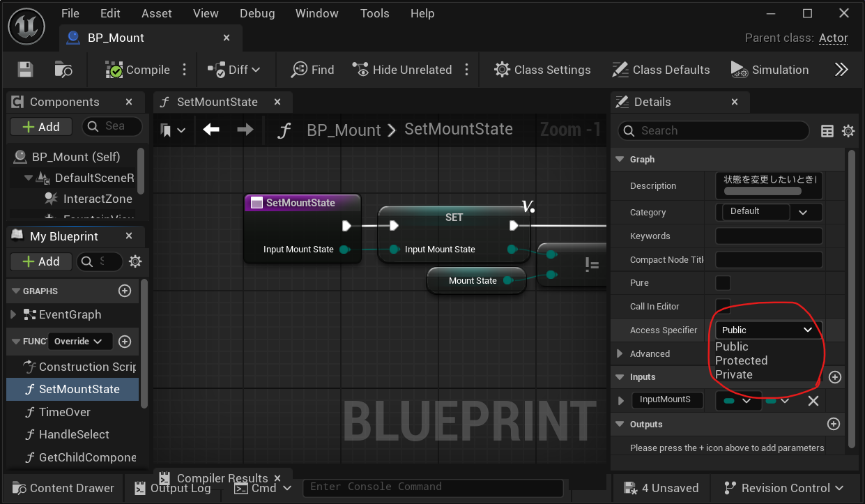Open the Category Default dropdown
This screenshot has height=504, width=865.
[769, 212]
